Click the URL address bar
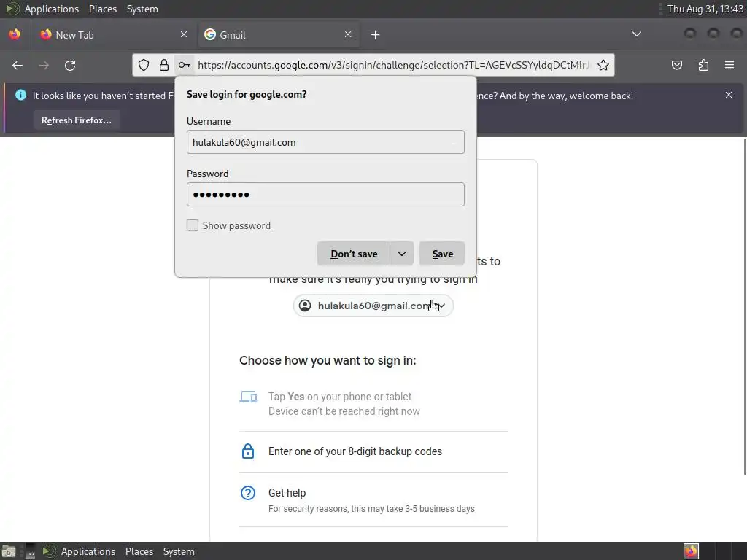This screenshot has width=747, height=560. 393,65
